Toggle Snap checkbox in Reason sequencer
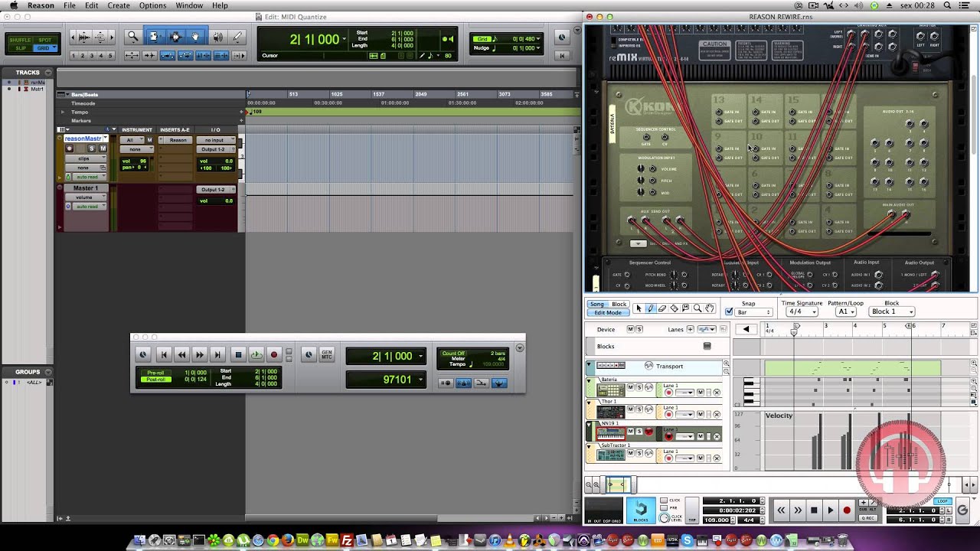The image size is (980, 551). pyautogui.click(x=729, y=311)
